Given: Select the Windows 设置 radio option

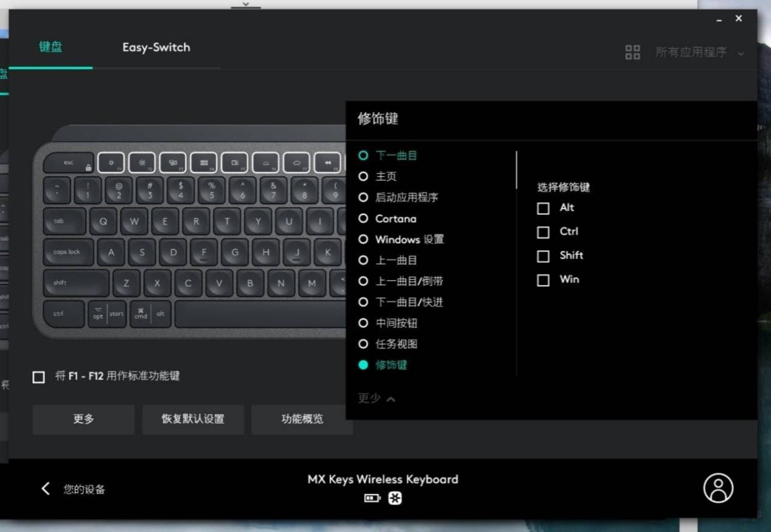Looking at the screenshot, I should pyautogui.click(x=363, y=239).
